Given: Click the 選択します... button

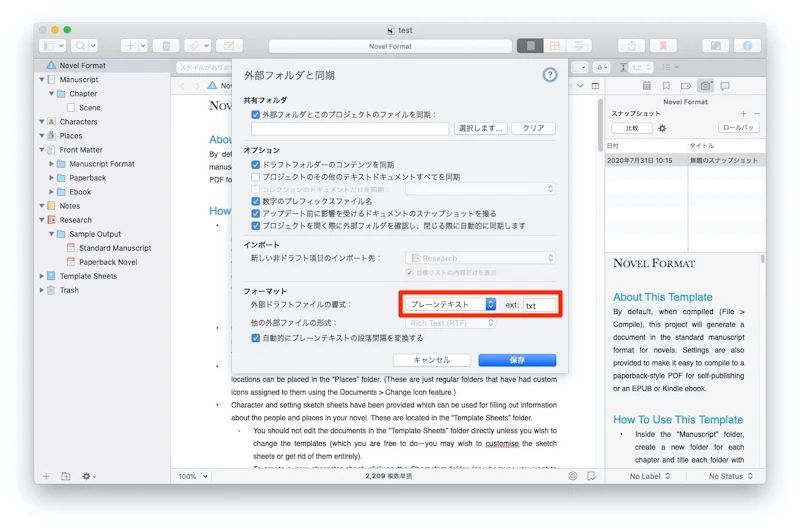Looking at the screenshot, I should coord(480,129).
